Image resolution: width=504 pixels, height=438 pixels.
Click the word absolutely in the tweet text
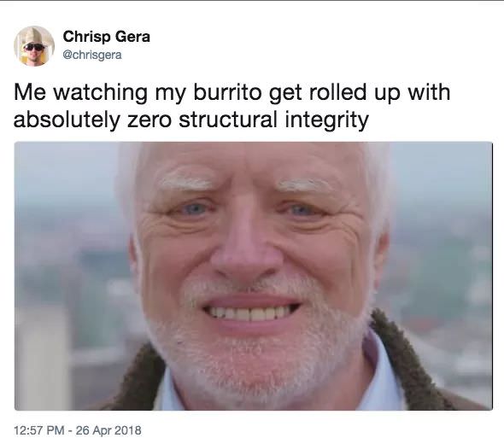click(67, 120)
